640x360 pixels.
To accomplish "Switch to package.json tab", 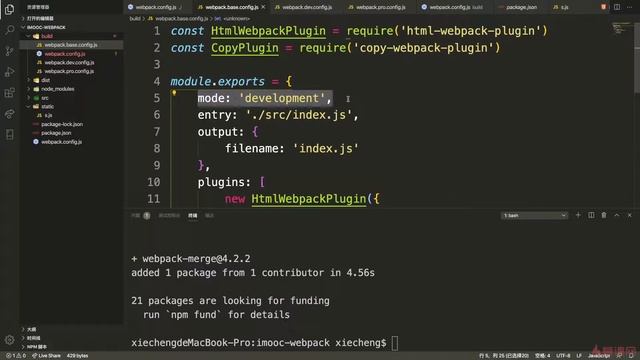I will [x=521, y=7].
